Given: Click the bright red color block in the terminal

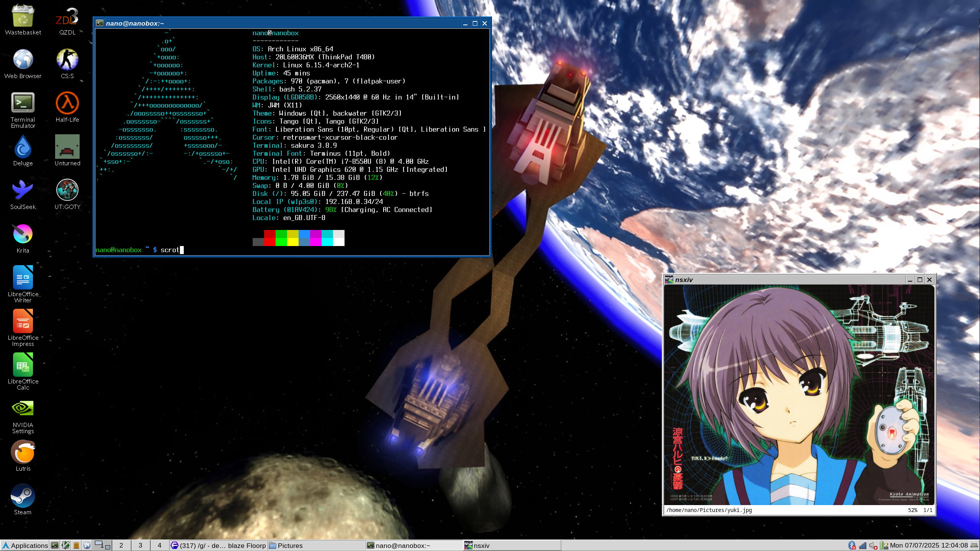Looking at the screenshot, I should (x=270, y=242).
